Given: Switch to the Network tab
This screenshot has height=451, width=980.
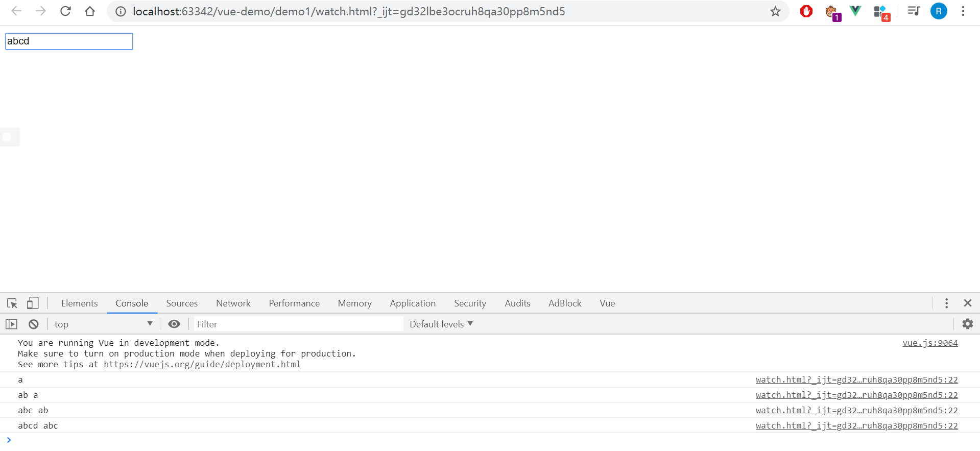Looking at the screenshot, I should click(x=233, y=303).
